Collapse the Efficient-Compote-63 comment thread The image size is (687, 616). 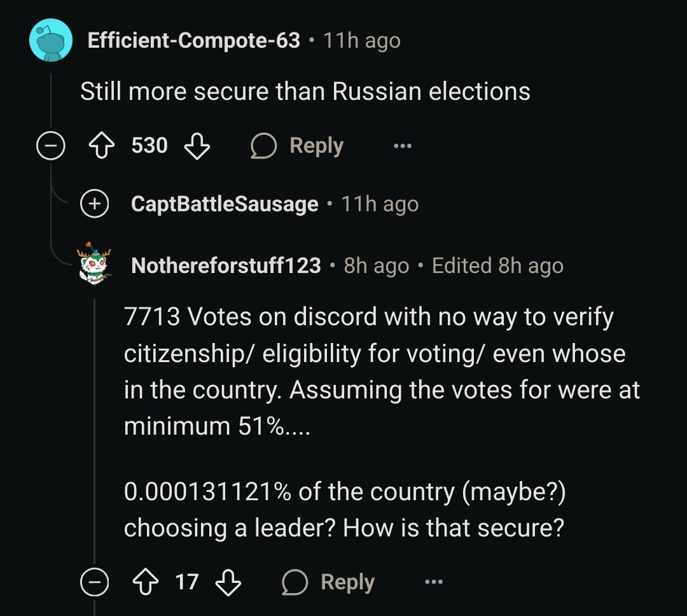point(50,146)
